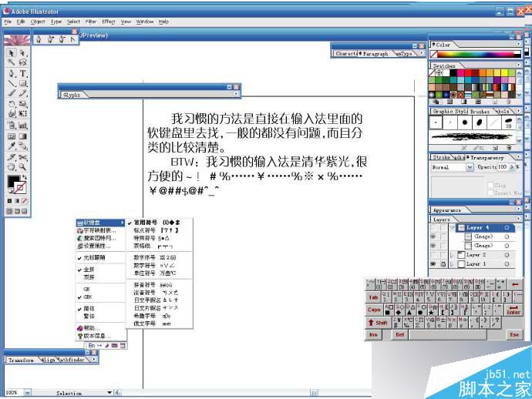
Task: Open the Object menu
Action: pos(38,22)
